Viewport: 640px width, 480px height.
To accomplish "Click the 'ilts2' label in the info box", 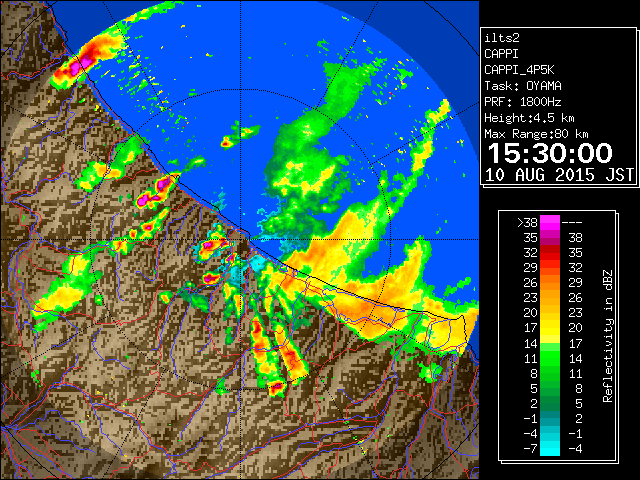I will (502, 38).
